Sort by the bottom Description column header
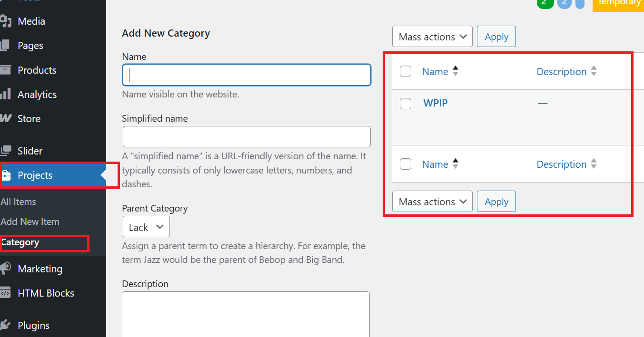Viewport: 644px width, 337px height. click(x=562, y=164)
